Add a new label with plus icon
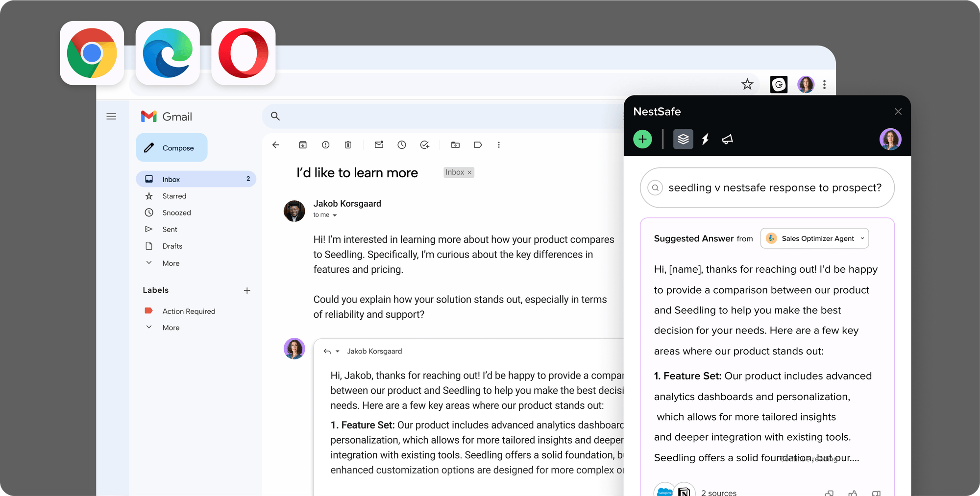 tap(247, 291)
